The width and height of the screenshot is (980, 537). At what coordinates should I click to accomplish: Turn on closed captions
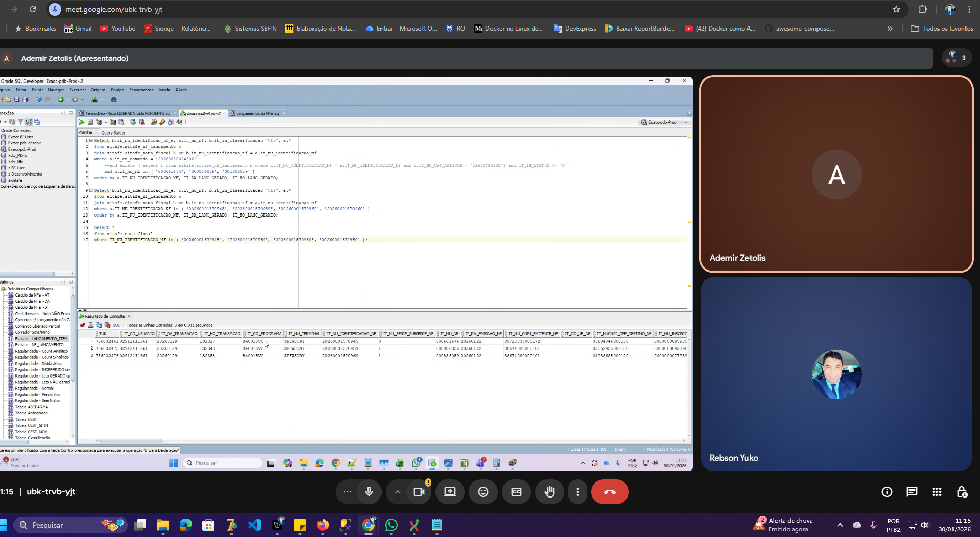516,492
